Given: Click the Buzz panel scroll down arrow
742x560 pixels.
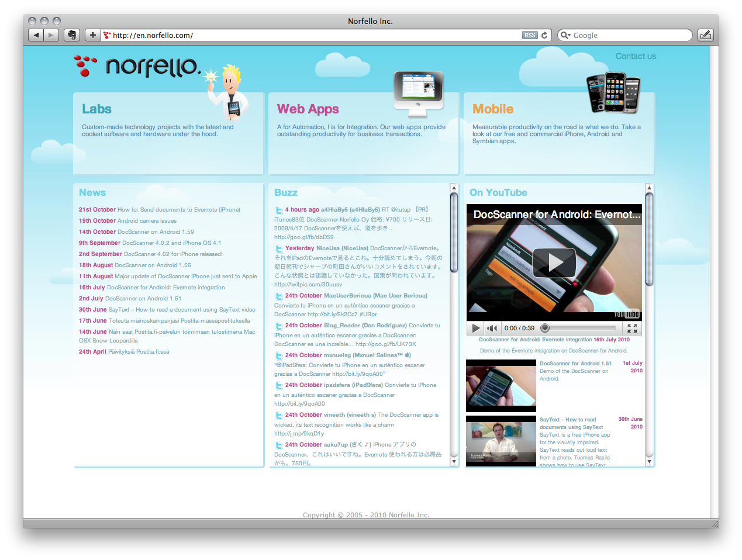Looking at the screenshot, I should pos(454,462).
